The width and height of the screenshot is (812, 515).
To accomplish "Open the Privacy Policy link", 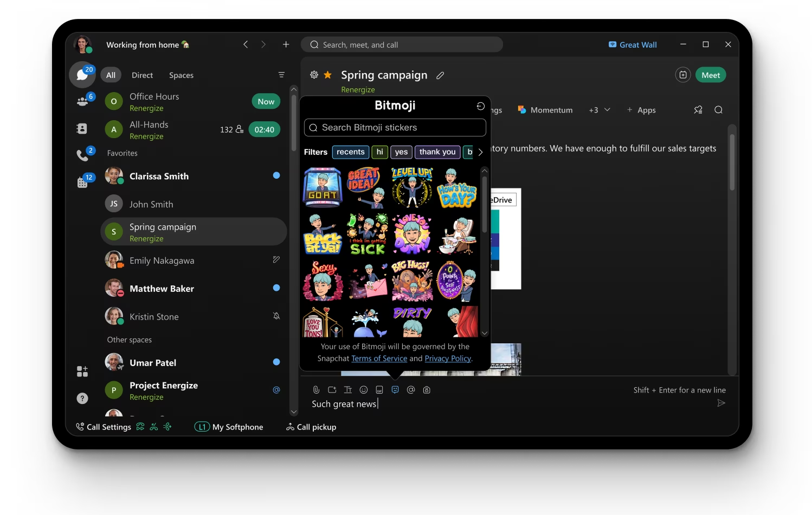I will pos(448,358).
